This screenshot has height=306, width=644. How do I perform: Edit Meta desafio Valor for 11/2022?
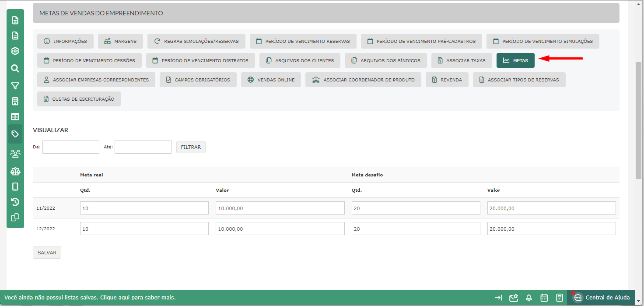click(552, 208)
